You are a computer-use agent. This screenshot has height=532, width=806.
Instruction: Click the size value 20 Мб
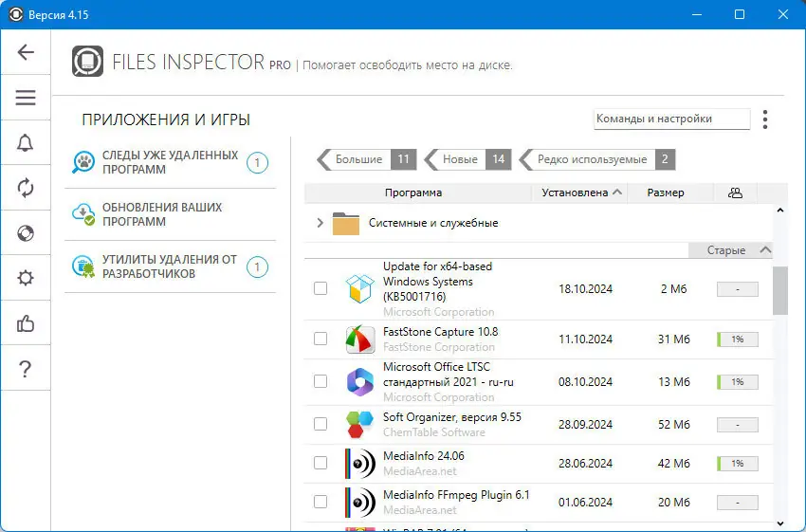click(x=674, y=503)
